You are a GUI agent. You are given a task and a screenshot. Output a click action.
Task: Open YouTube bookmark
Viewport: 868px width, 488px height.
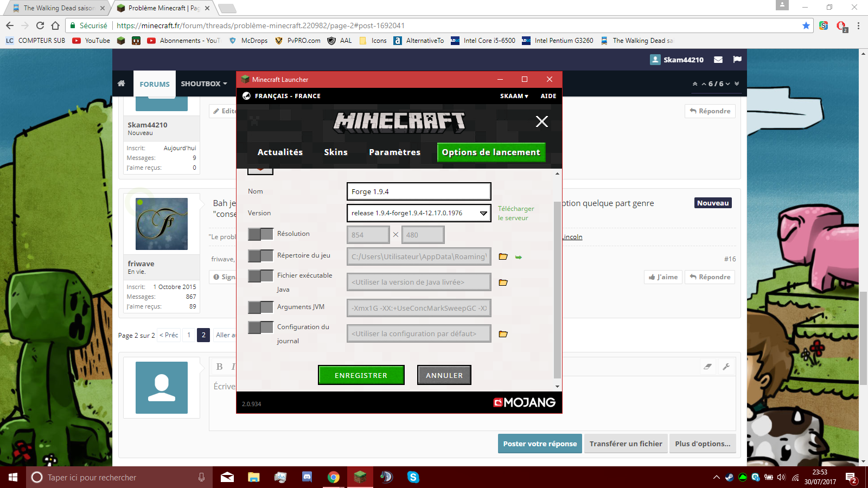tap(91, 41)
